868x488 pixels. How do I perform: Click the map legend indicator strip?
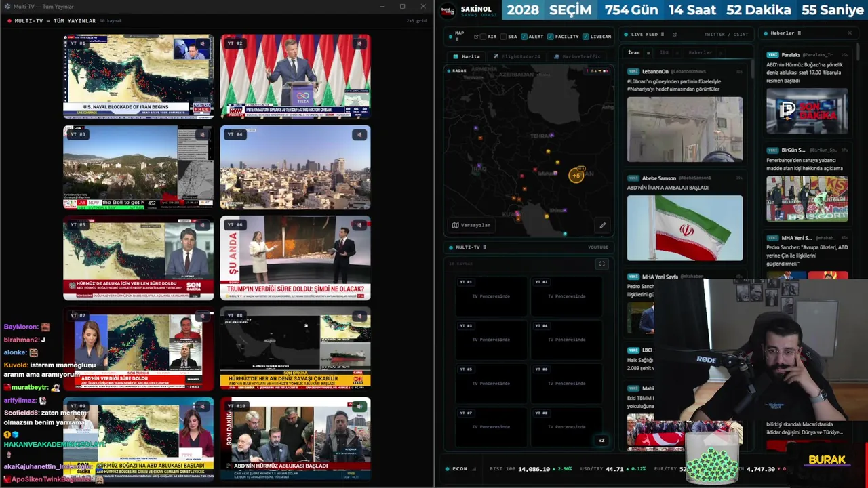(x=598, y=70)
